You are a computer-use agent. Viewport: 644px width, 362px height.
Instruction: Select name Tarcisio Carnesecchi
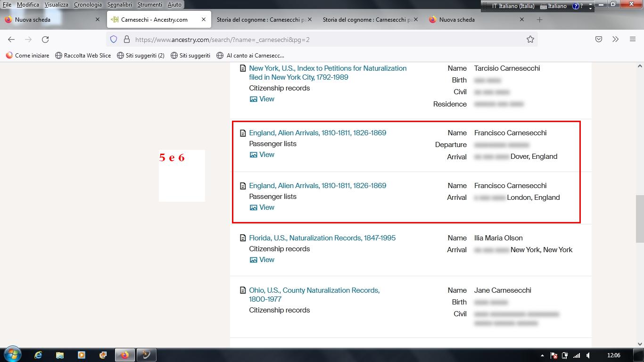(507, 68)
